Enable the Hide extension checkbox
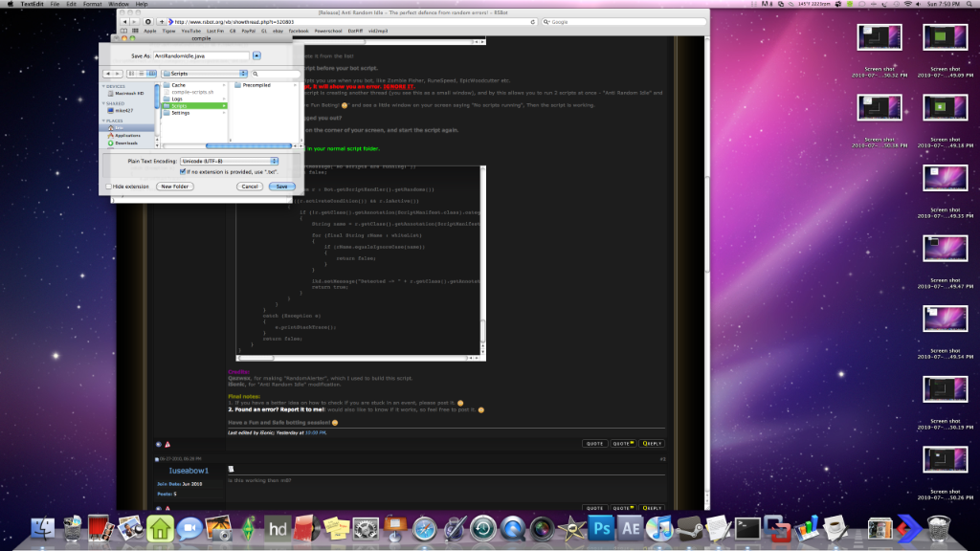980x551 pixels. coord(108,186)
